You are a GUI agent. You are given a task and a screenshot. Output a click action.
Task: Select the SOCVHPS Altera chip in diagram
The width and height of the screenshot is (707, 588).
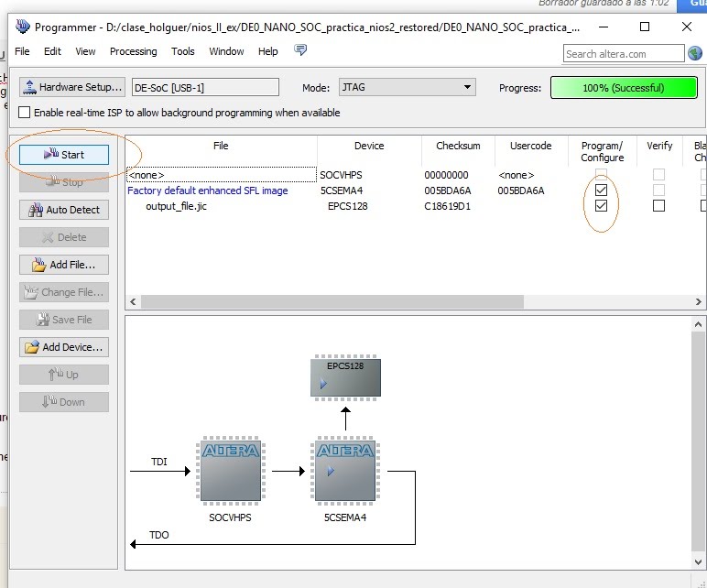pyautogui.click(x=231, y=471)
